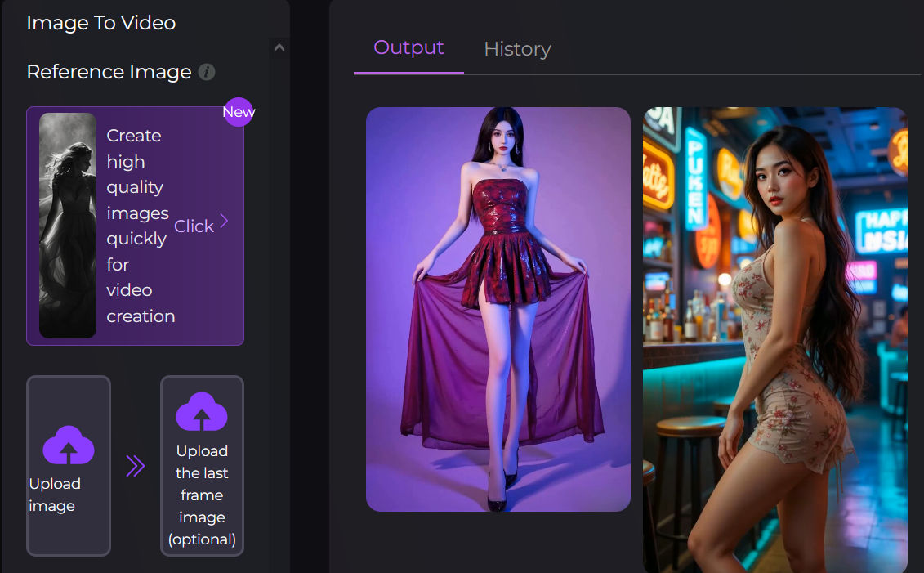Open the black-and-white promo thumbnail

pyautogui.click(x=68, y=226)
